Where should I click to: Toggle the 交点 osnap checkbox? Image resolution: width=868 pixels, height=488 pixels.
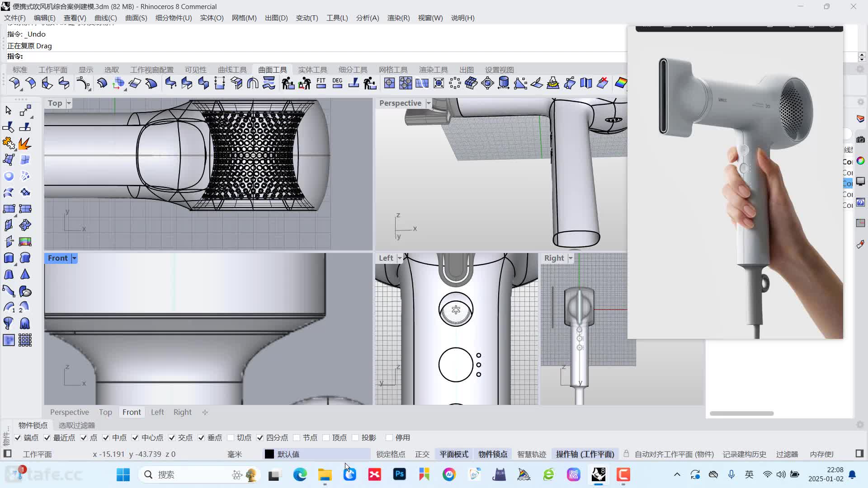[x=172, y=437]
